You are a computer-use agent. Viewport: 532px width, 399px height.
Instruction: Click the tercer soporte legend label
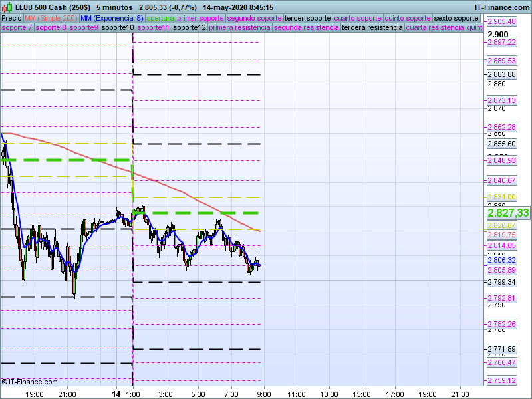click(x=307, y=18)
